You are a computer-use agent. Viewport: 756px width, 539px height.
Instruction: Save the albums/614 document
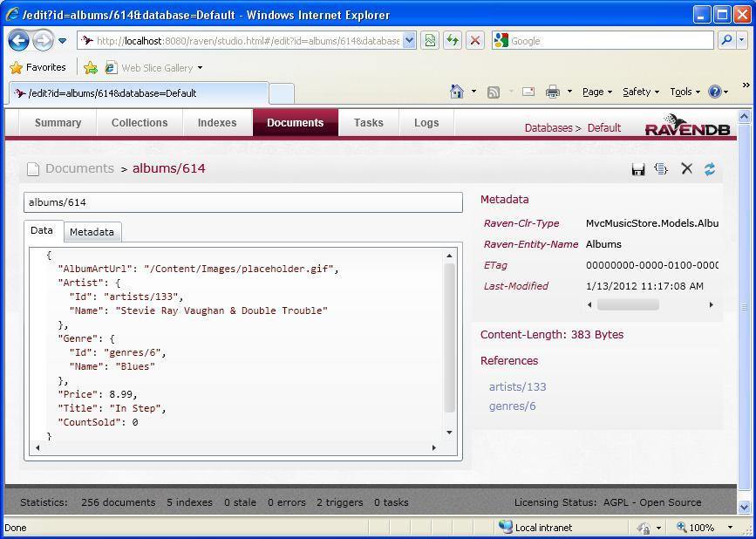point(637,168)
